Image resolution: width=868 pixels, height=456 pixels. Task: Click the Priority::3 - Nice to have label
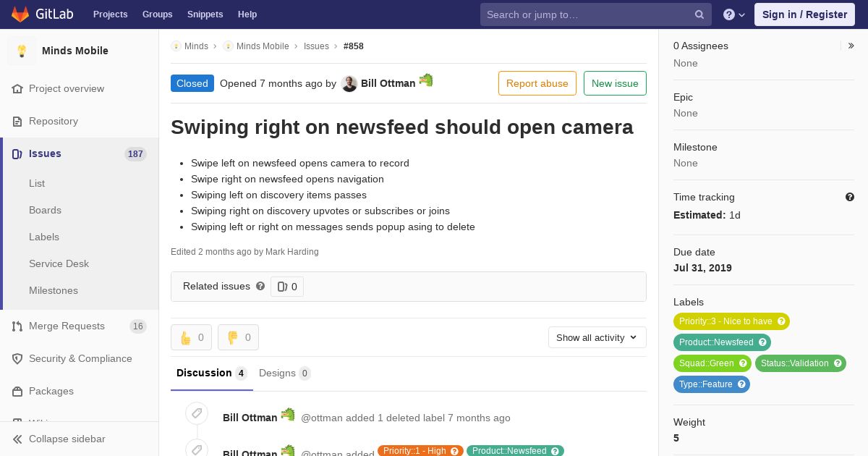(731, 321)
